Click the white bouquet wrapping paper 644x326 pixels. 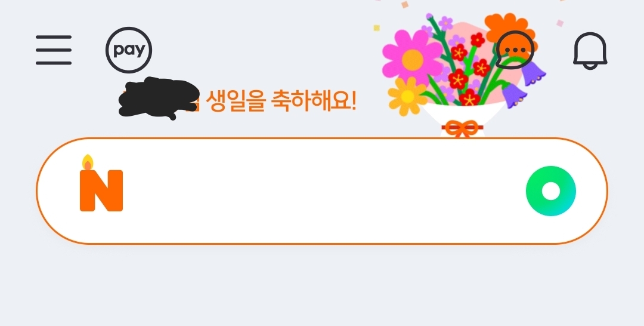point(462,117)
